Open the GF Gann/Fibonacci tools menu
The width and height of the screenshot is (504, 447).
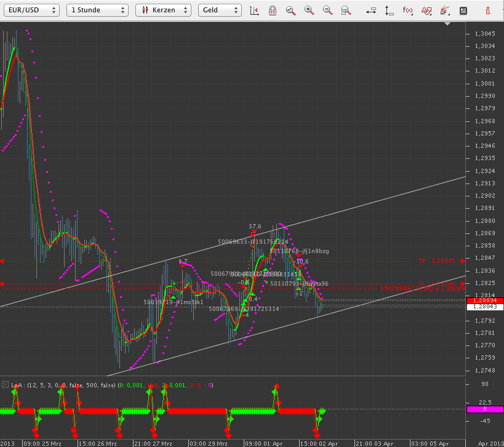click(445, 10)
